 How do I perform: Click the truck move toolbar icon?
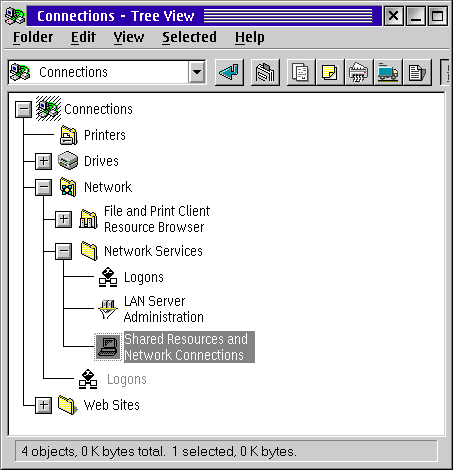pyautogui.click(x=388, y=72)
